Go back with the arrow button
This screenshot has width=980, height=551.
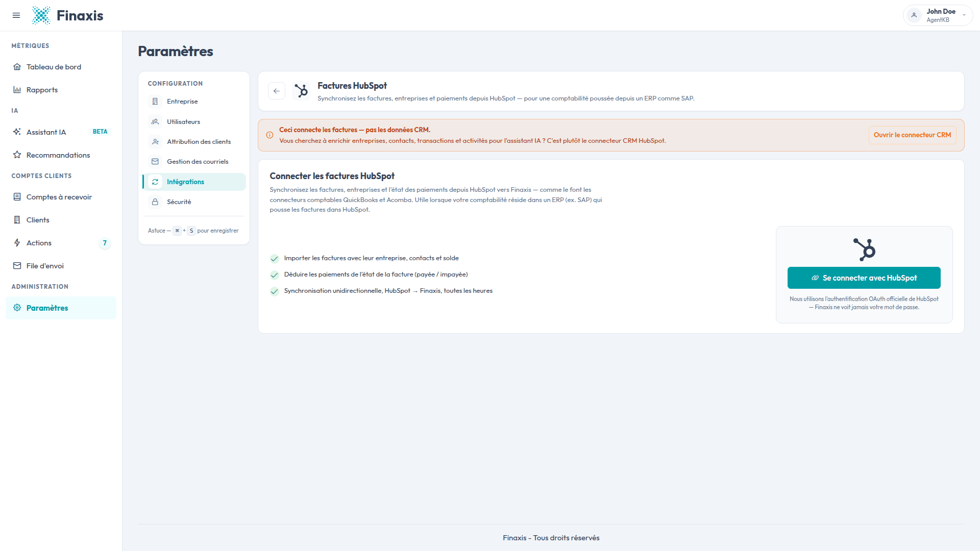tap(277, 91)
